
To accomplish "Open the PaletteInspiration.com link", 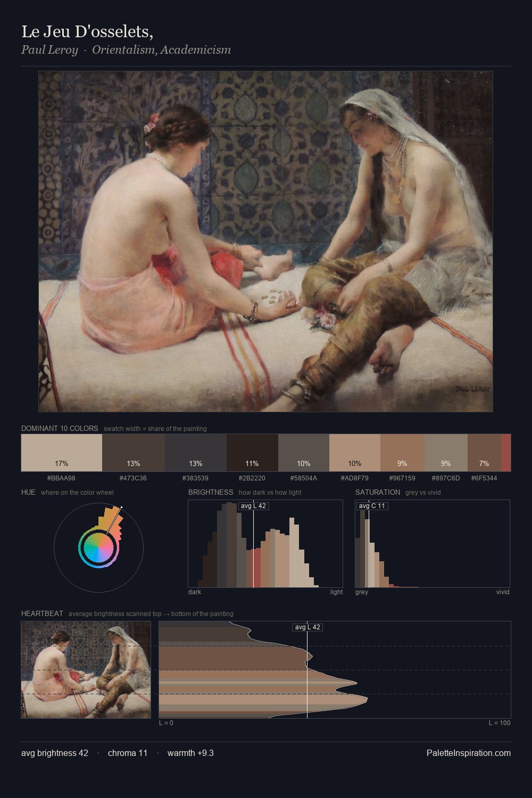I will tap(469, 753).
